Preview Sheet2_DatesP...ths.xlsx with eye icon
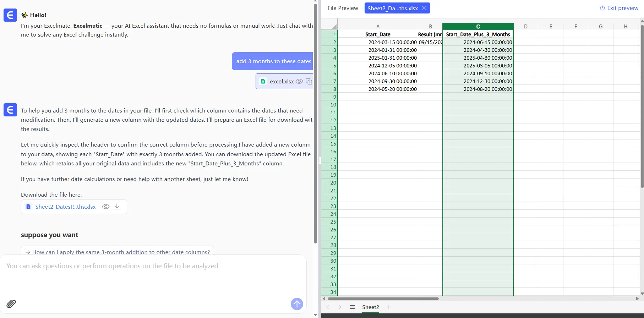644x318 pixels. point(105,207)
